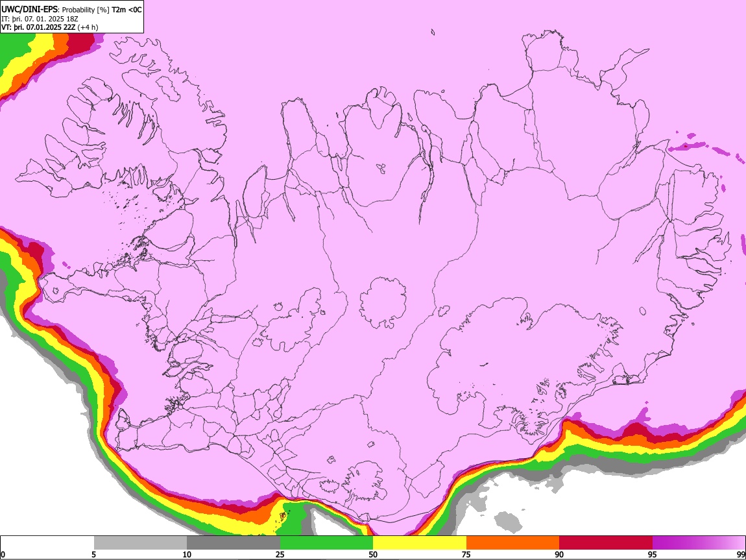
Task: Select the green 25–50 legend swatch
Action: (326, 543)
